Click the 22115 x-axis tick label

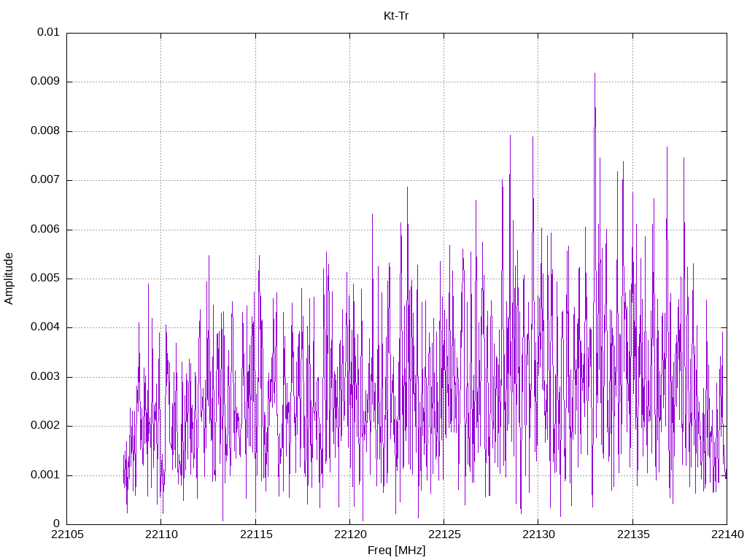coord(256,534)
